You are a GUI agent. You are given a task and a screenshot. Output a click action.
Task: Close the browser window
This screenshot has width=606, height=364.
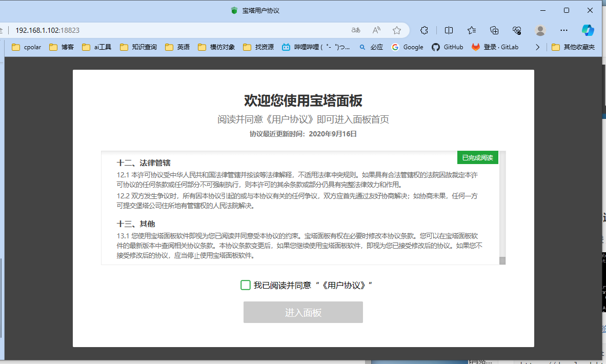pyautogui.click(x=590, y=10)
